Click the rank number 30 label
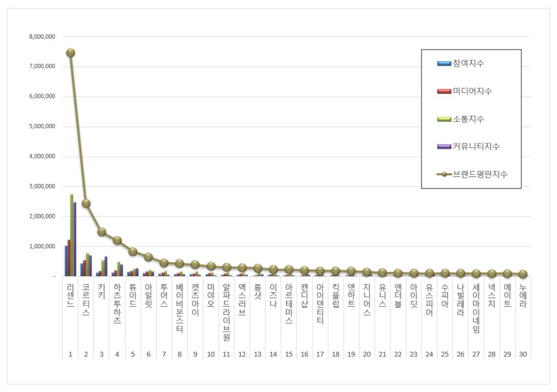 coord(523,355)
